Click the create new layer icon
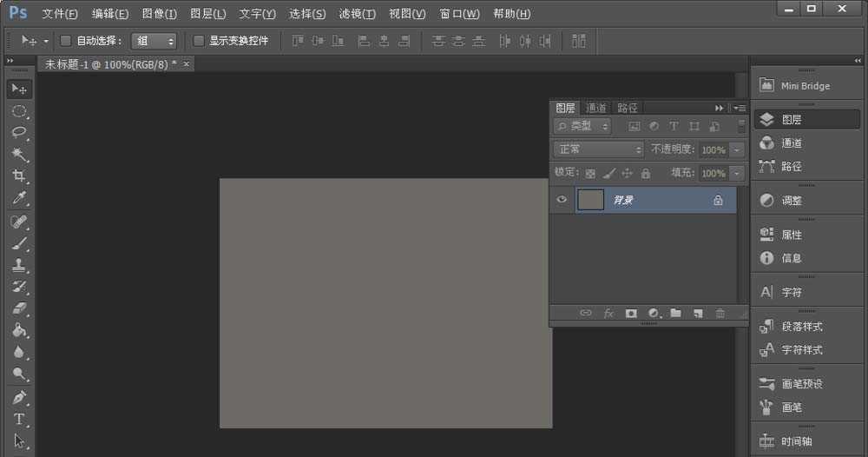Screen dimensions: 868x457 point(698,313)
